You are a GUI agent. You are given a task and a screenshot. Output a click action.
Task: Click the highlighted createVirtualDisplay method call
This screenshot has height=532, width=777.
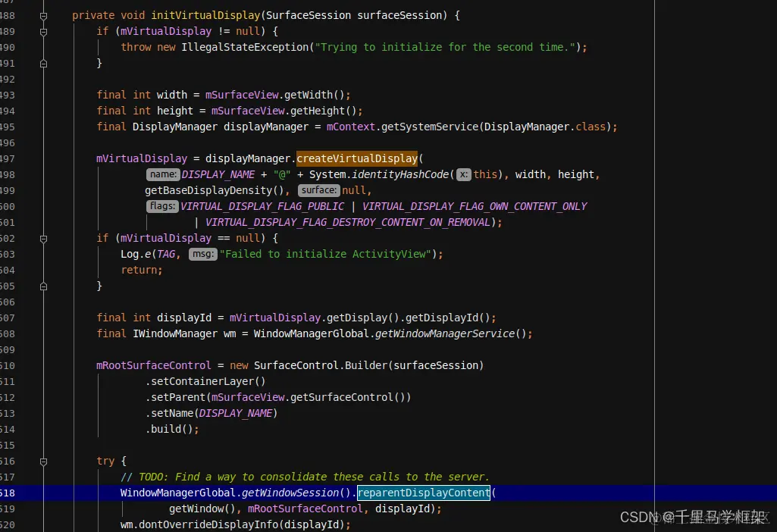[x=357, y=158]
